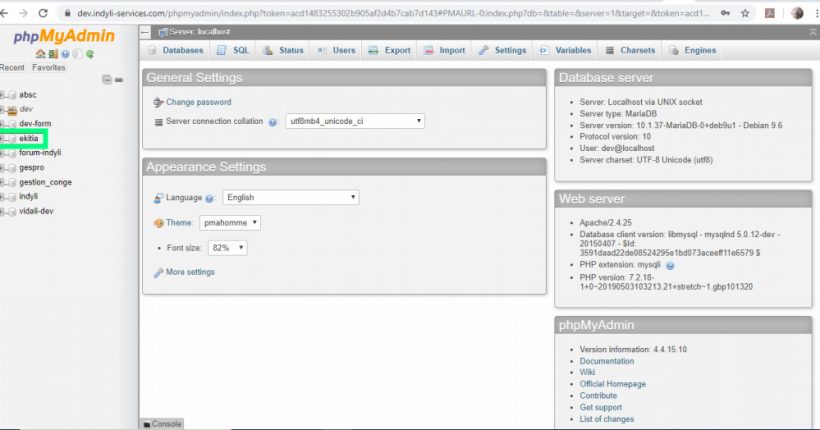Open the Contribute link
The image size is (820, 430).
tap(598, 395)
